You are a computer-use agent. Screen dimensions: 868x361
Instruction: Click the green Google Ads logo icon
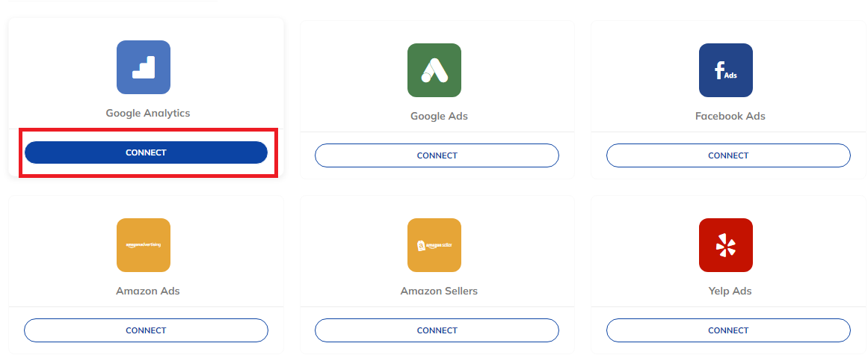[x=434, y=70]
